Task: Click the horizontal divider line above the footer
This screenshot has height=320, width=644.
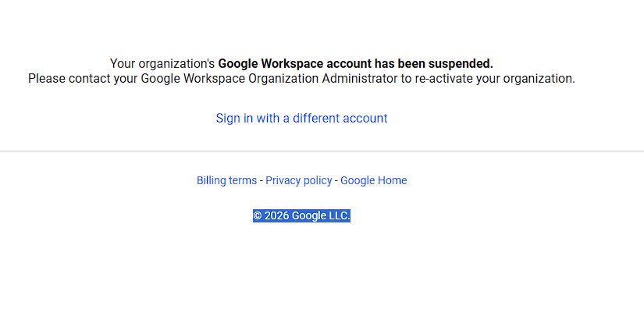Action: tap(322, 151)
